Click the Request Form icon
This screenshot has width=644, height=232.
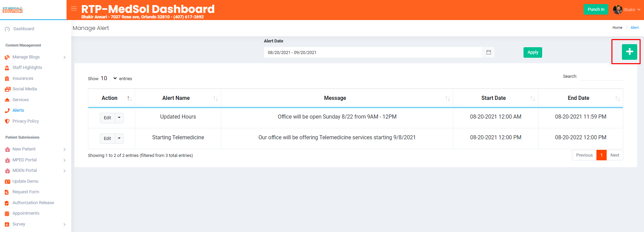[x=7, y=192]
